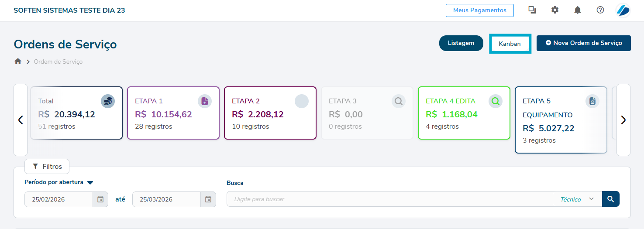The image size is (644, 229).
Task: Open the user profile avatar
Action: coord(623,10)
